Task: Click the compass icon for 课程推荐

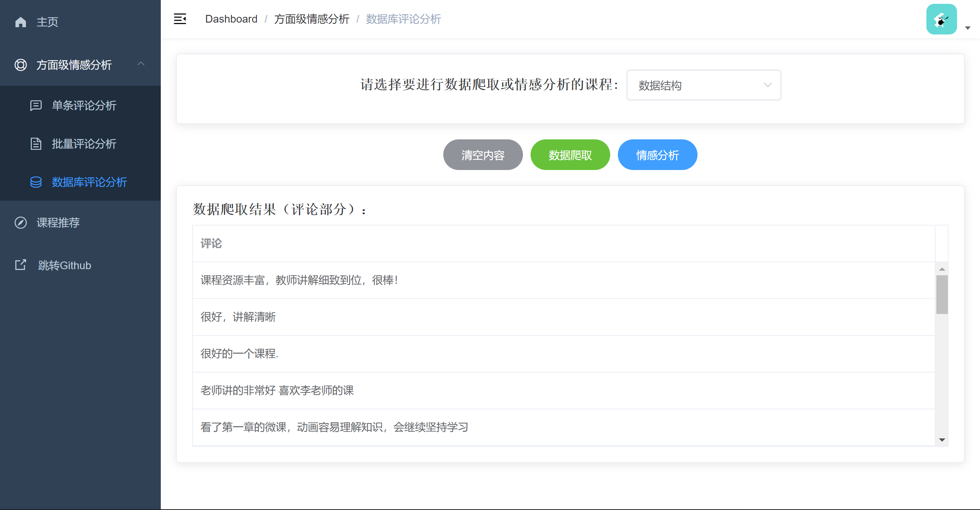Action: click(x=21, y=222)
